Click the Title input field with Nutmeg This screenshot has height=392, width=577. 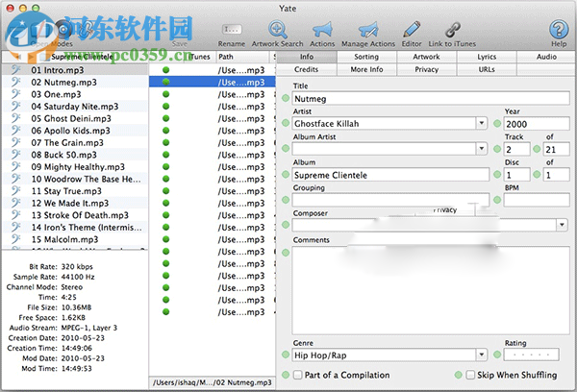431,99
